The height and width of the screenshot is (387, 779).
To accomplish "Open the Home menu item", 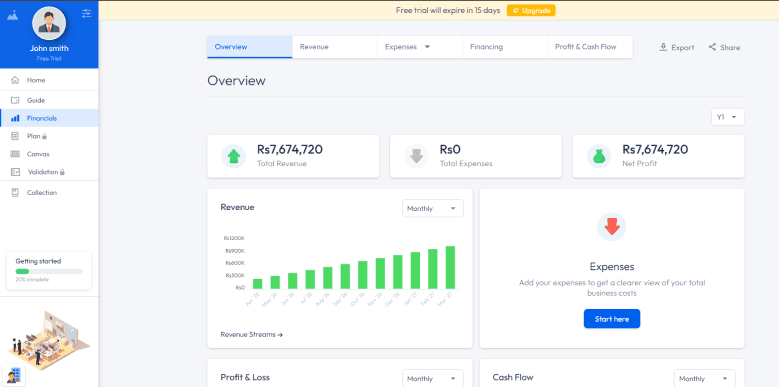I will (49, 80).
